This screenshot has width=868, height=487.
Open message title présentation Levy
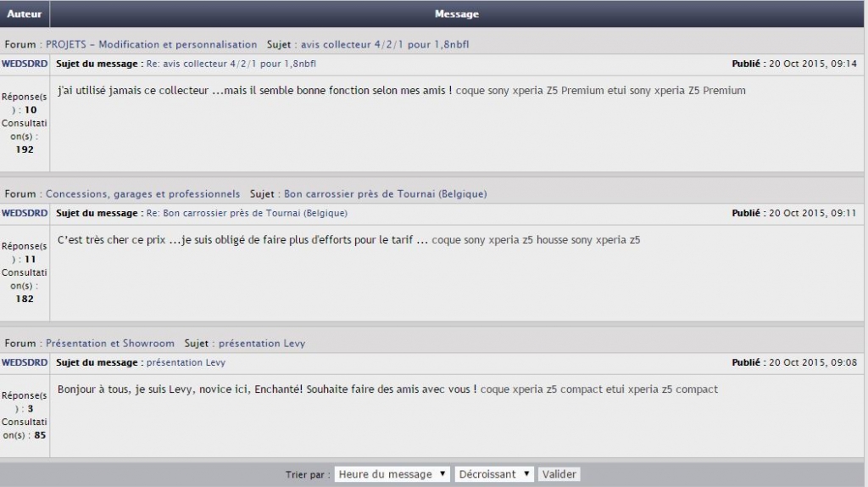[x=186, y=363]
